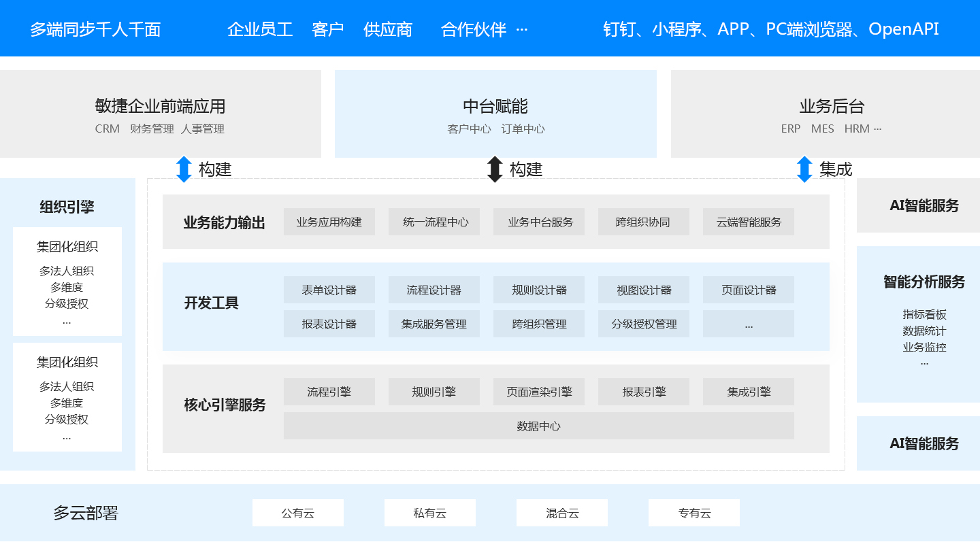Choose the 规则设计器 box

coord(539,290)
